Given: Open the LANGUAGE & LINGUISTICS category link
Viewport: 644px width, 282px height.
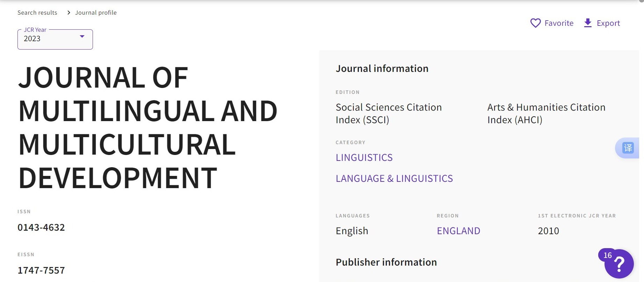Looking at the screenshot, I should point(394,178).
